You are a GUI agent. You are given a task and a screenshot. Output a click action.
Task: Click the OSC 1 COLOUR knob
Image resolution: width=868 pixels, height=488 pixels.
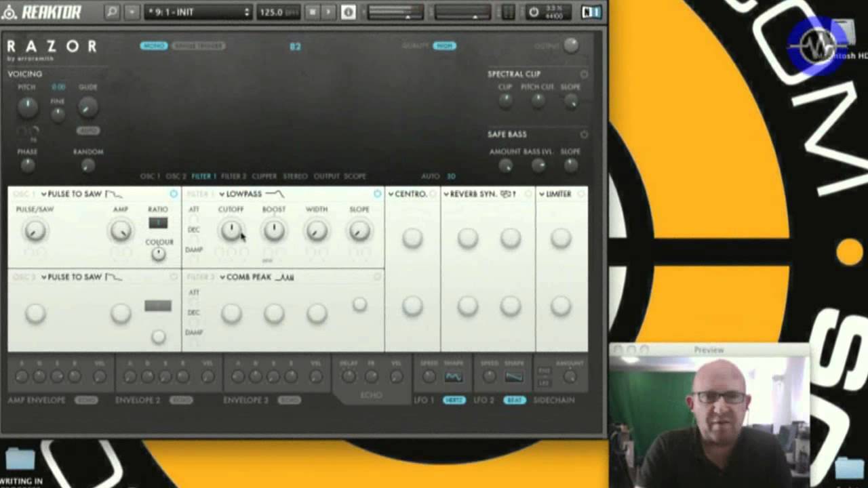(158, 254)
